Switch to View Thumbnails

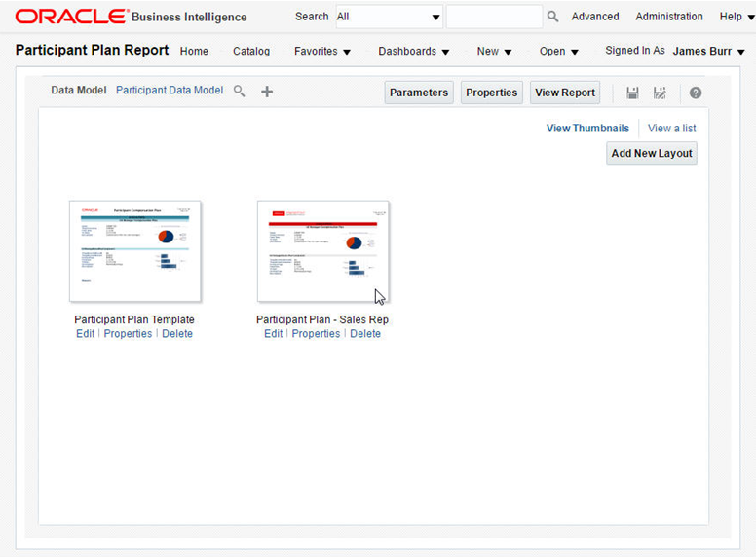(587, 129)
